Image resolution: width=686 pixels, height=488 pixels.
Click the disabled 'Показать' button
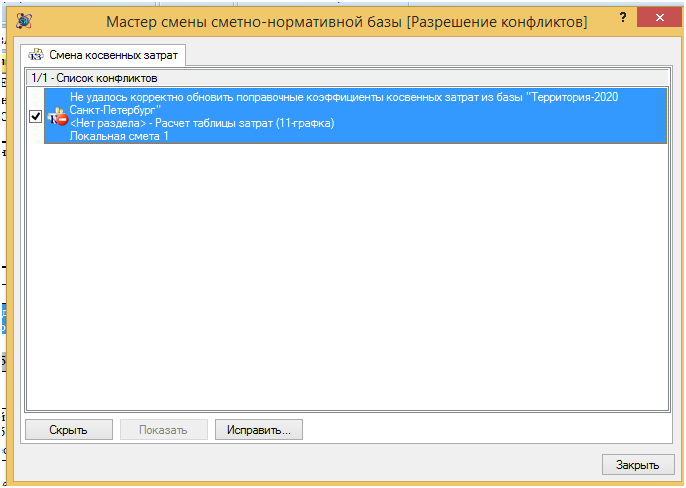[164, 430]
